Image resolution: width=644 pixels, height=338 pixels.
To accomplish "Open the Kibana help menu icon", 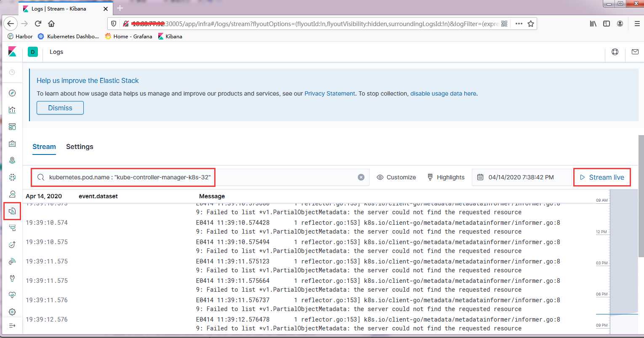I will point(615,52).
